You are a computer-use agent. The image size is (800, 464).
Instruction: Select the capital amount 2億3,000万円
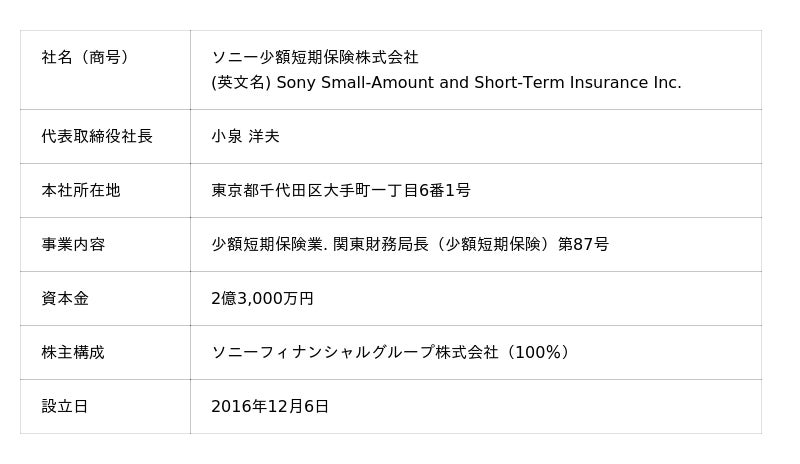[x=262, y=298]
